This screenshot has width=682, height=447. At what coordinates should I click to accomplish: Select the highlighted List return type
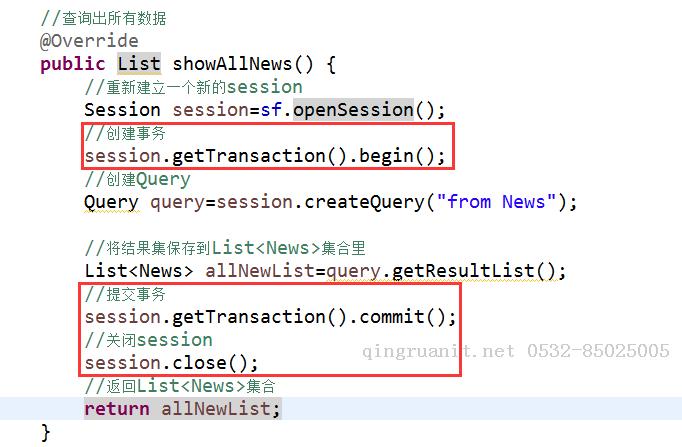click(139, 64)
